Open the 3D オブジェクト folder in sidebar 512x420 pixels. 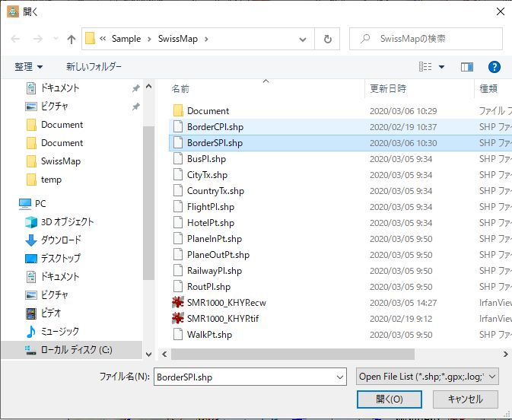[67, 221]
